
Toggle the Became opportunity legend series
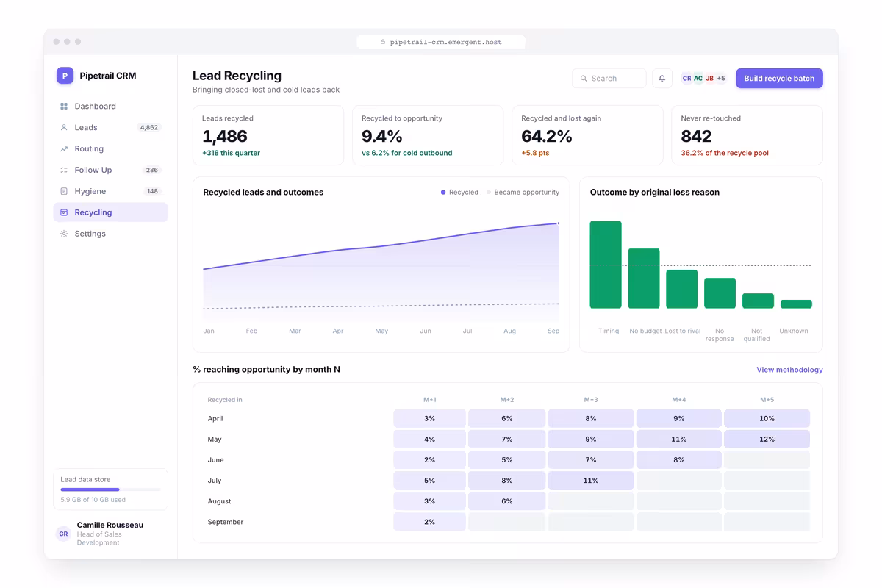pyautogui.click(x=523, y=193)
